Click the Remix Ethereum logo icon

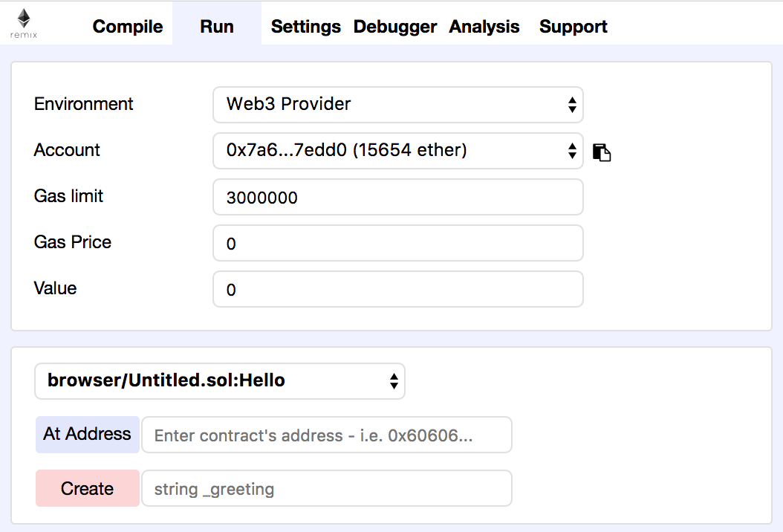(x=24, y=24)
